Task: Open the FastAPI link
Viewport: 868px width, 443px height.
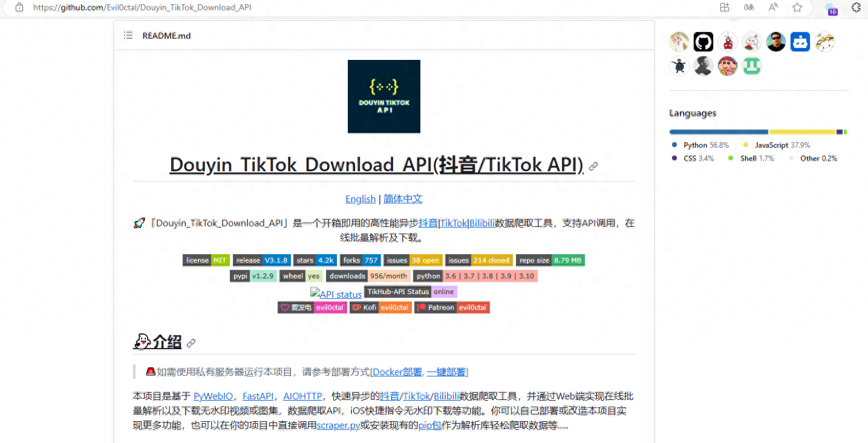Action: pyautogui.click(x=258, y=396)
